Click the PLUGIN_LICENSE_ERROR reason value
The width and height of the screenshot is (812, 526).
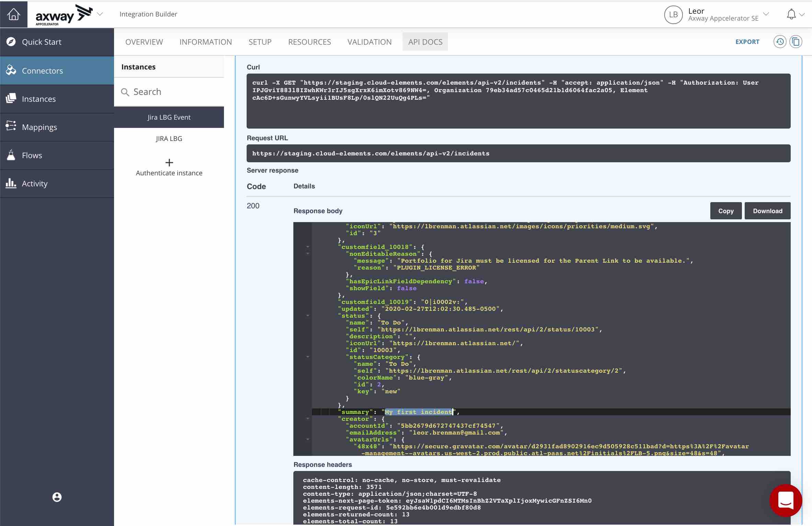tap(436, 267)
